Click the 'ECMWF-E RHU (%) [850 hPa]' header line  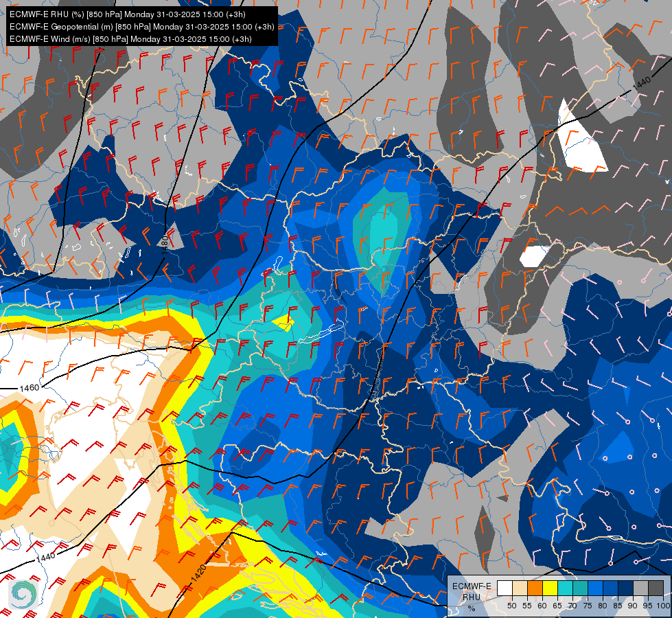(127, 14)
